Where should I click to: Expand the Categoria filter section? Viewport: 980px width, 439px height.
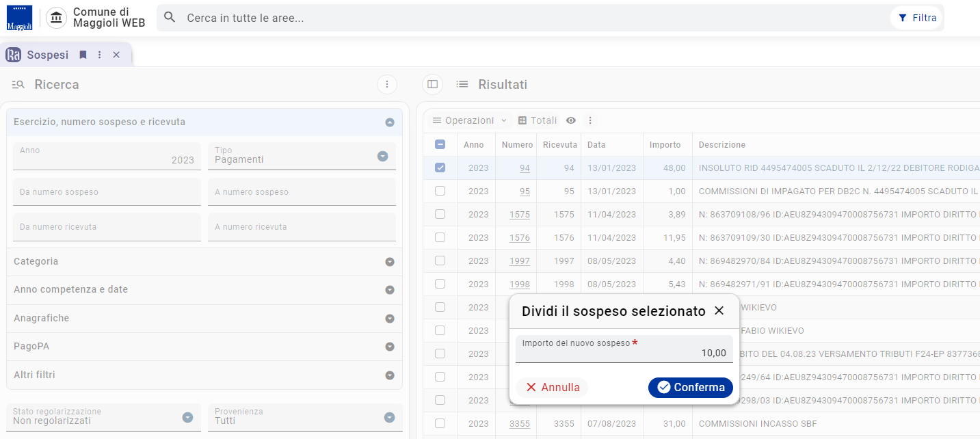point(204,261)
